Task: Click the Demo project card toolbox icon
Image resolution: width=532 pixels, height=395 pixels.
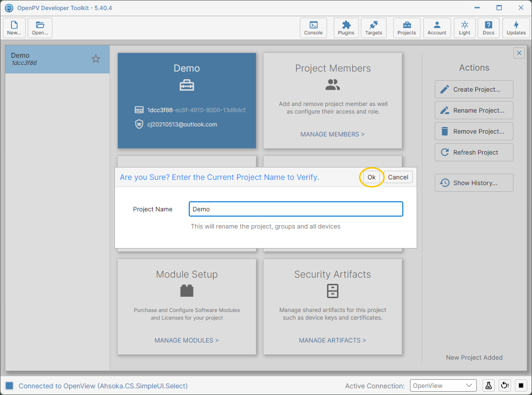Action: [x=187, y=85]
